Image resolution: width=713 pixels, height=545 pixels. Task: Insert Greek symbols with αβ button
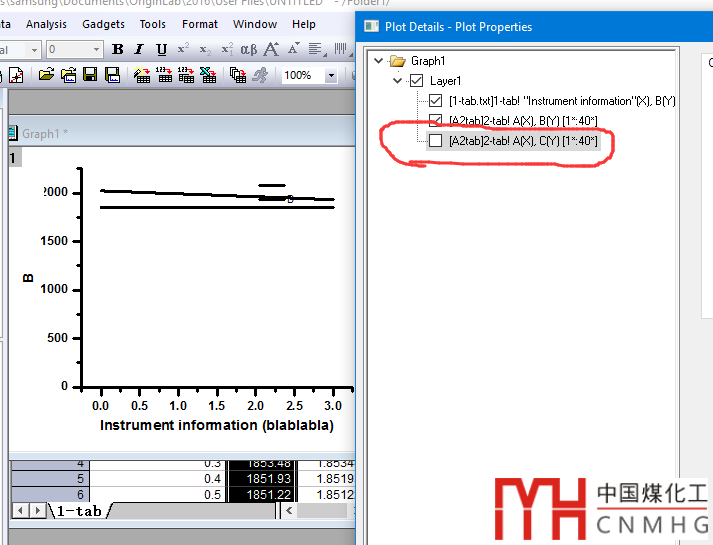click(x=249, y=49)
